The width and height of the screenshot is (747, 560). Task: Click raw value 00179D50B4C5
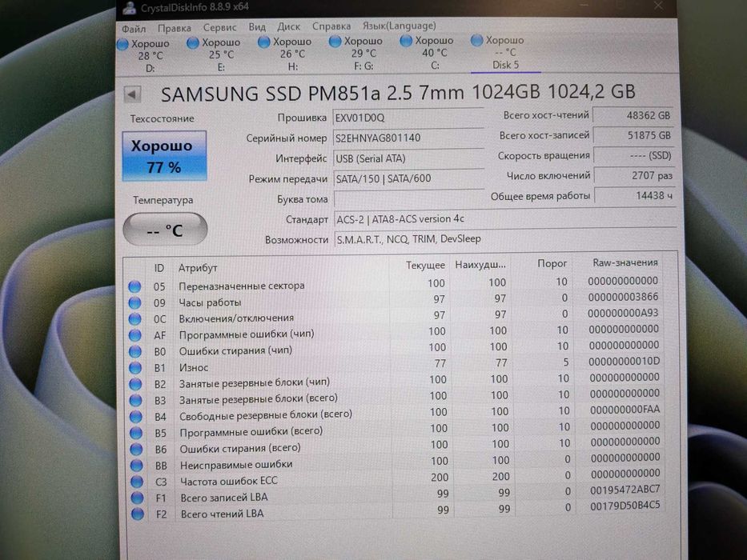(x=625, y=506)
